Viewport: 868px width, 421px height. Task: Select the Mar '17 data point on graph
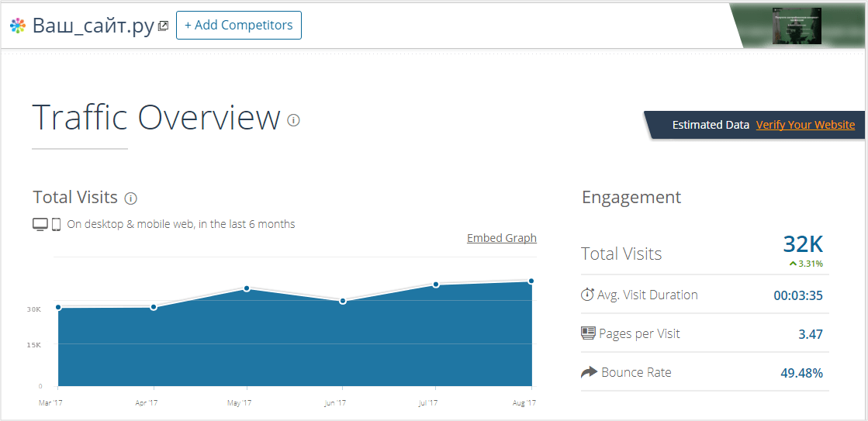[58, 307]
